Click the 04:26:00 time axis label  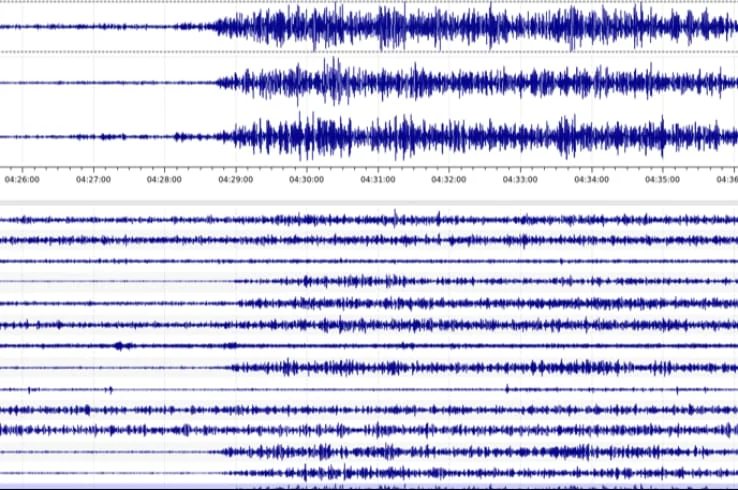[22, 180]
